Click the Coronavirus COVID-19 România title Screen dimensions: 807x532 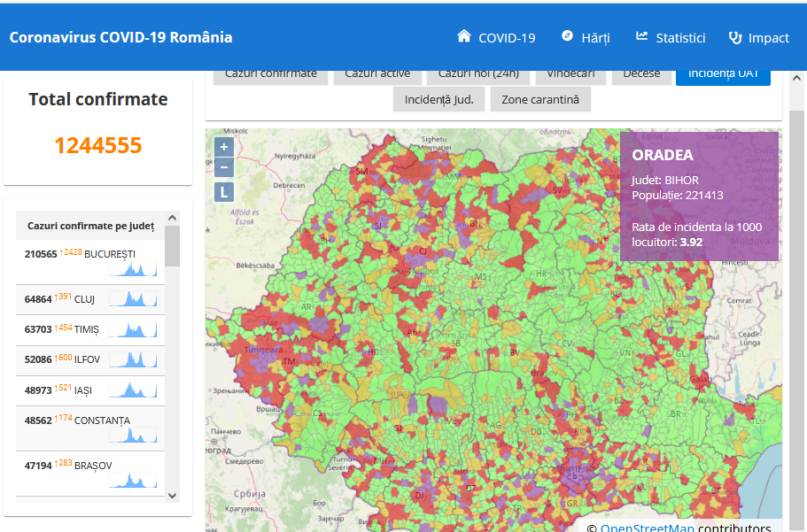pyautogui.click(x=121, y=37)
